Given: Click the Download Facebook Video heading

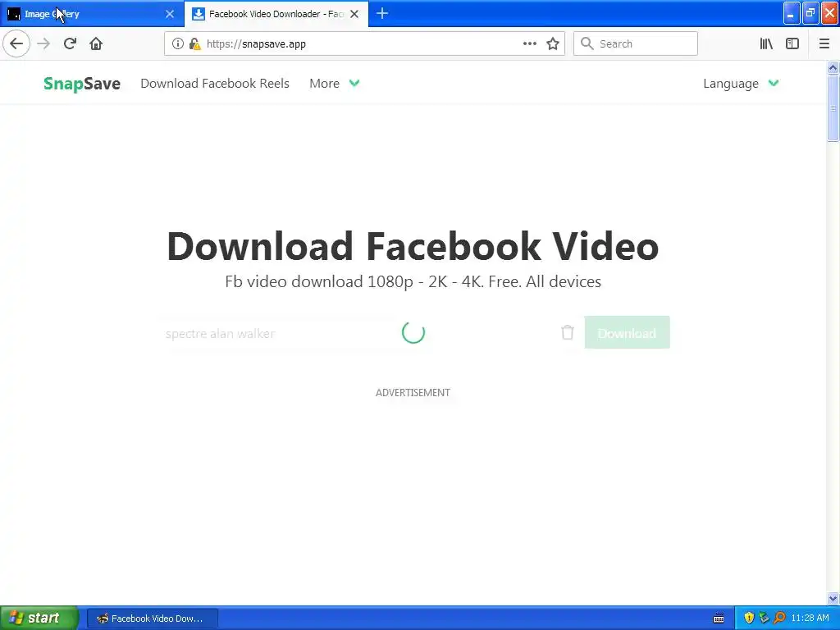Looking at the screenshot, I should coord(413,246).
